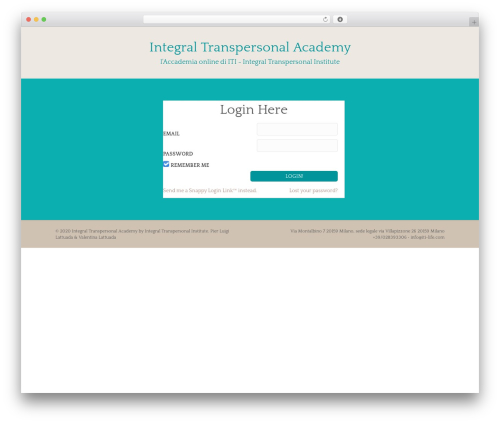Click the footer copyright 2020 text
The width and height of the screenshot is (500, 423).
tap(142, 234)
